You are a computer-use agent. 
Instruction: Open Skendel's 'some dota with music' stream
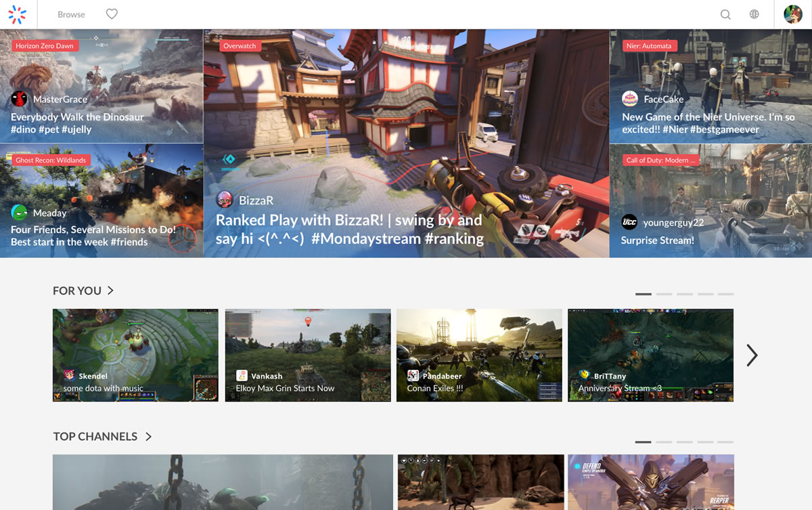(135, 355)
